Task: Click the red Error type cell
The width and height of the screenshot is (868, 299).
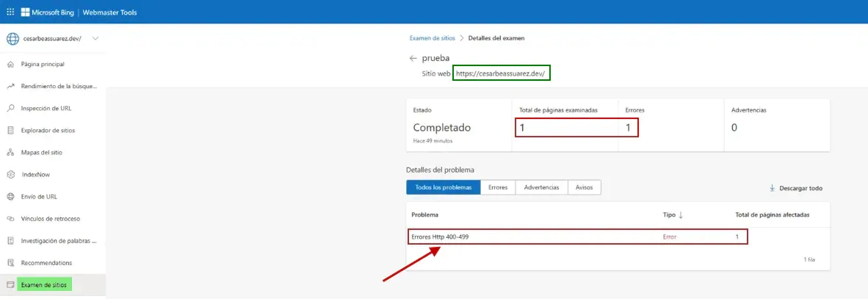Action: click(x=670, y=237)
